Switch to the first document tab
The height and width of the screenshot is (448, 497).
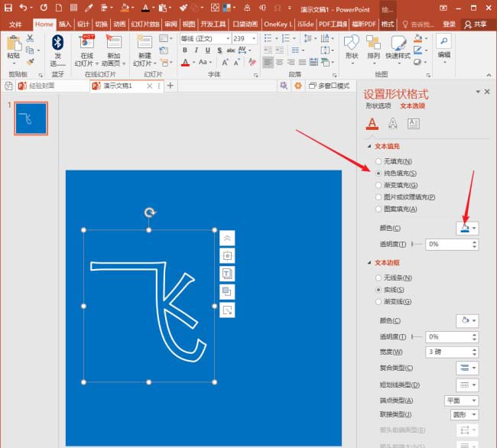[52, 86]
